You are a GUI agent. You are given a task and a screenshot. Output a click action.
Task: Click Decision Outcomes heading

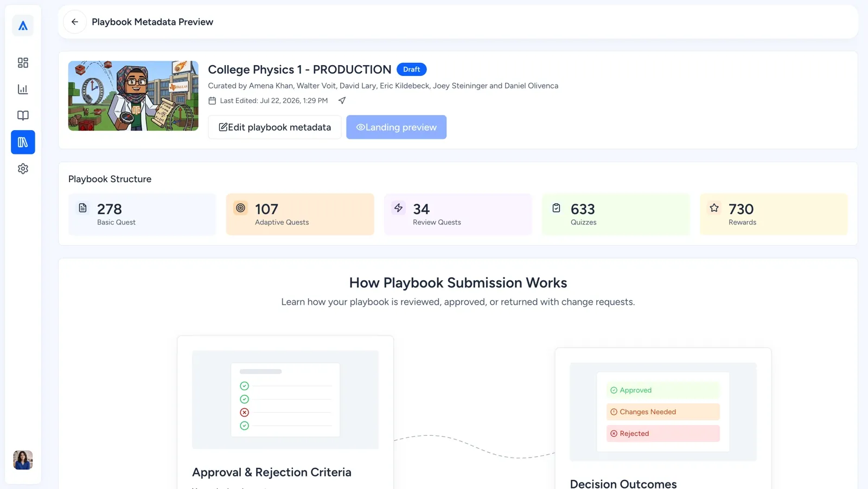coord(623,484)
